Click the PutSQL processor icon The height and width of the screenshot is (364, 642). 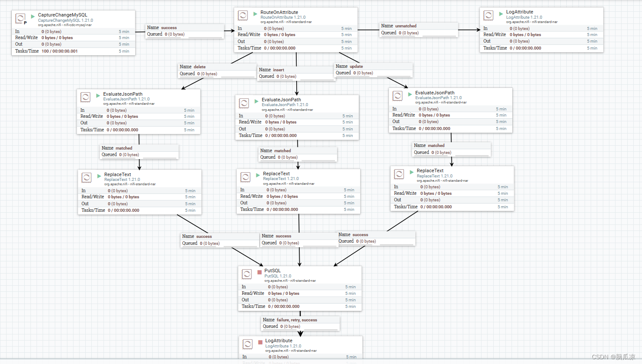point(247,274)
